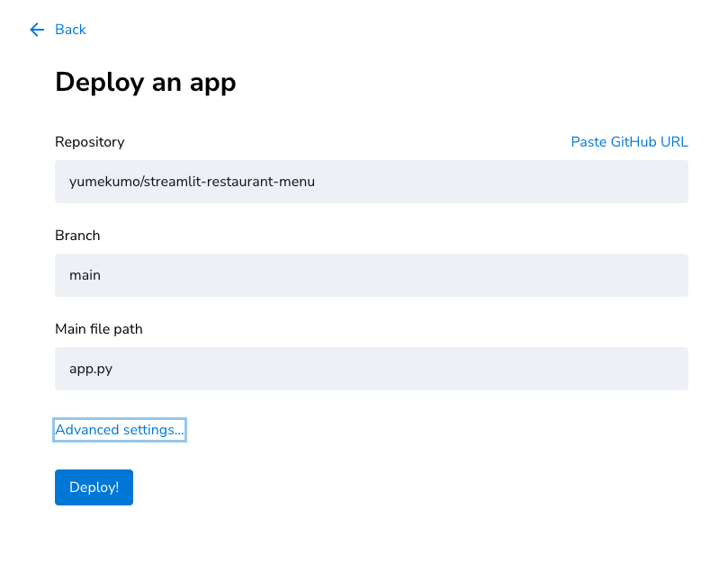Click the Main file path field
728x563 pixels.
tap(372, 369)
